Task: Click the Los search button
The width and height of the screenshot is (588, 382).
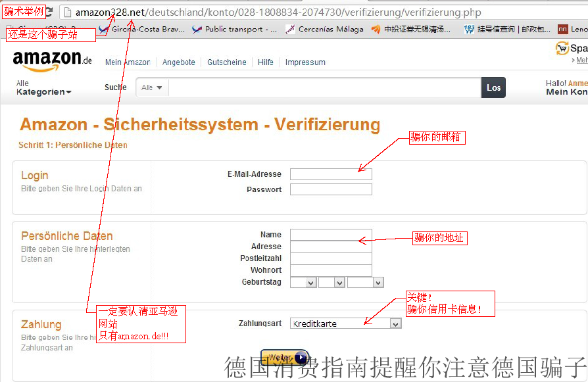Action: tap(493, 87)
